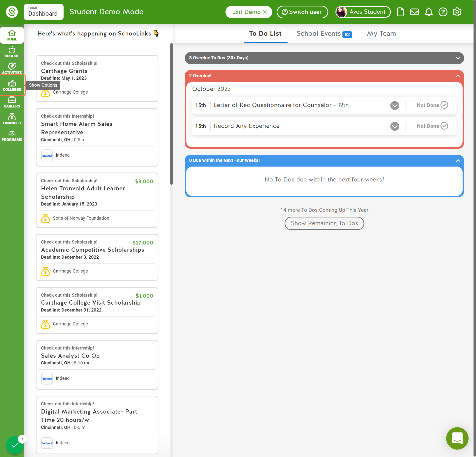Click the green checklist badge icon
The image size is (476, 457).
point(15,445)
